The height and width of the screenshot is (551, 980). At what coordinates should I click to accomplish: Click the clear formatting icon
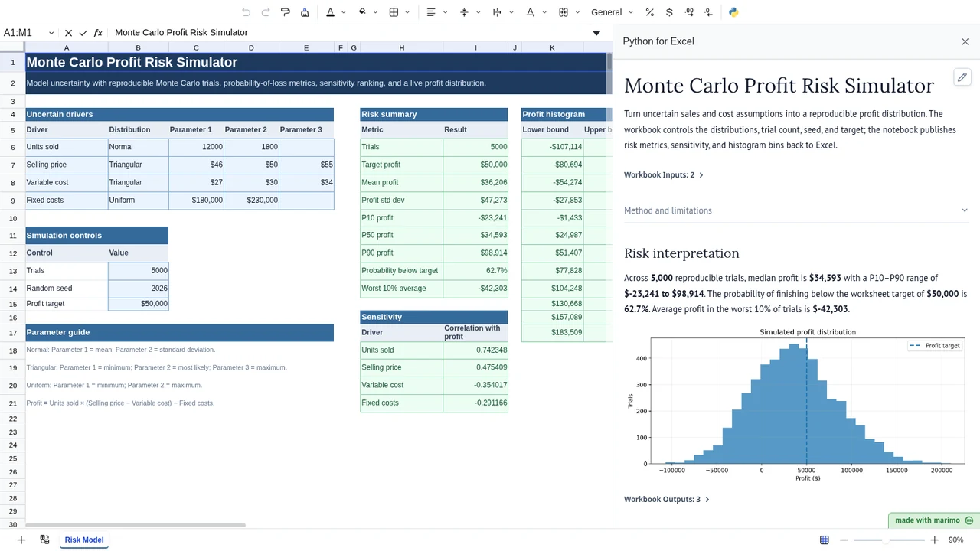[x=305, y=12]
